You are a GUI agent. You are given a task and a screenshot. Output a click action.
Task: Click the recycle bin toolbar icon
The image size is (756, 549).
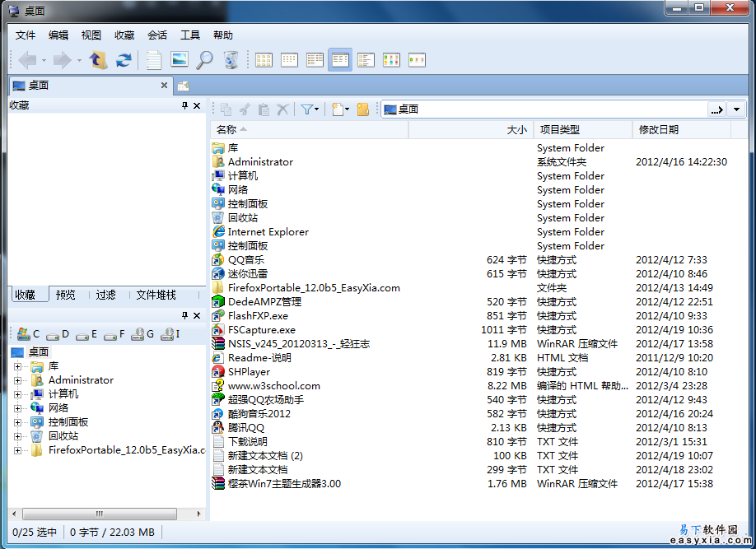coord(231,60)
